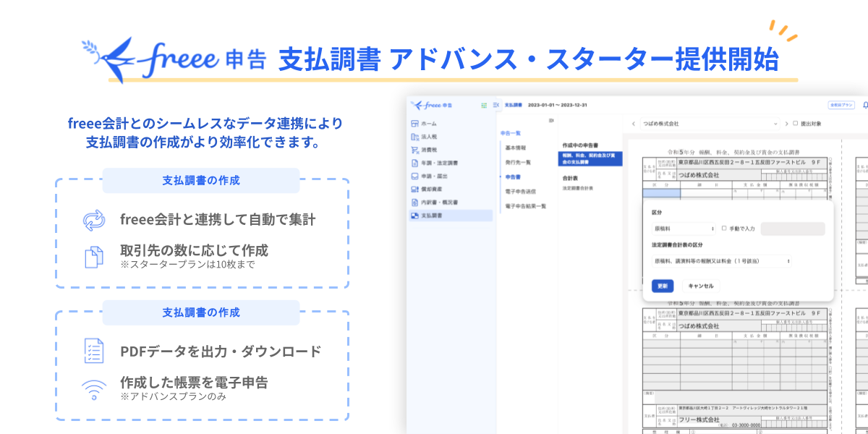Go to 基本情報 in the 申告一覧 menu
Image resolution: width=868 pixels, height=434 pixels.
[516, 148]
